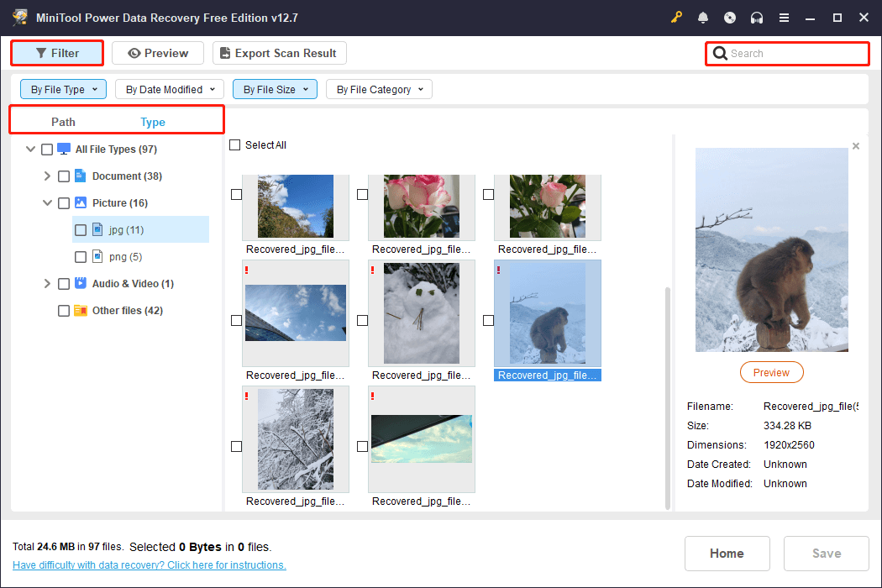This screenshot has width=882, height=588.
Task: Click the Picture category icon
Action: (x=81, y=203)
